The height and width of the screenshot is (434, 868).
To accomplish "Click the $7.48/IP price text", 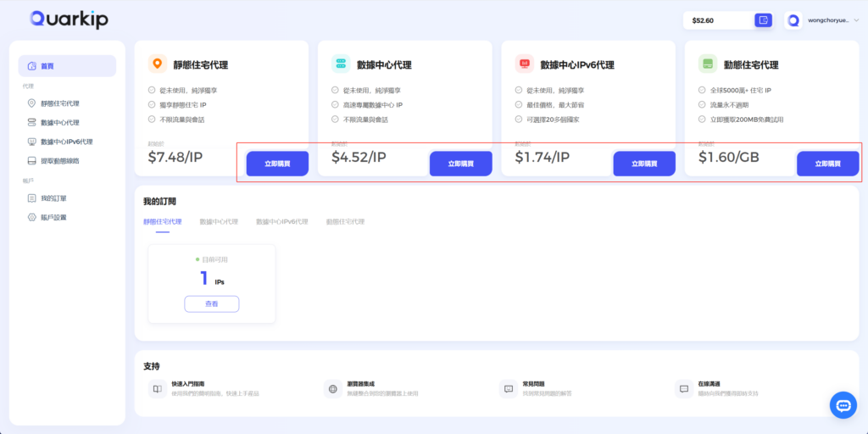I will coord(175,157).
